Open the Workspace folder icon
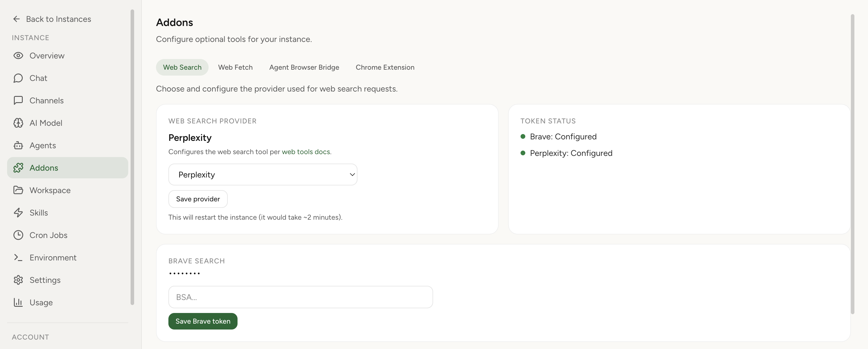Image resolution: width=868 pixels, height=349 pixels. [x=18, y=190]
